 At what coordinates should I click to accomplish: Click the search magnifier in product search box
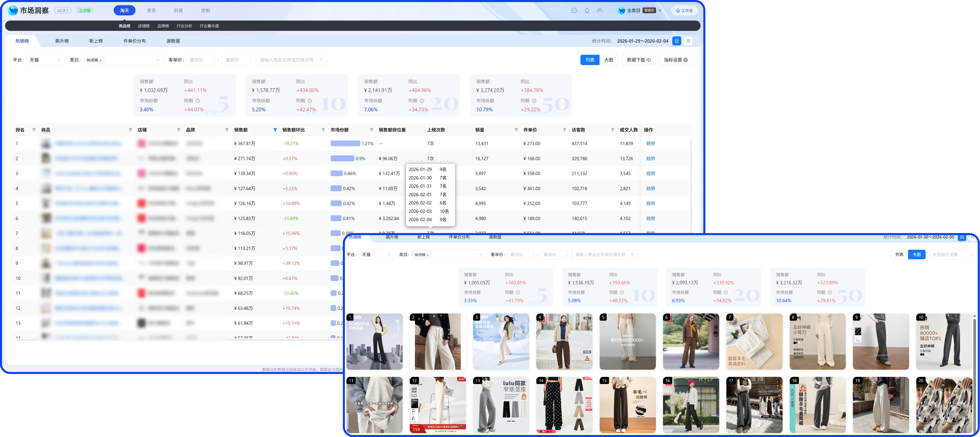321,60
